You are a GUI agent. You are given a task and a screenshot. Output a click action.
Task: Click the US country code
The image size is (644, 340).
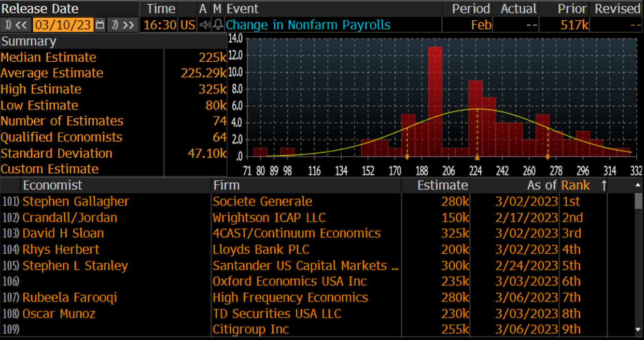pos(187,25)
